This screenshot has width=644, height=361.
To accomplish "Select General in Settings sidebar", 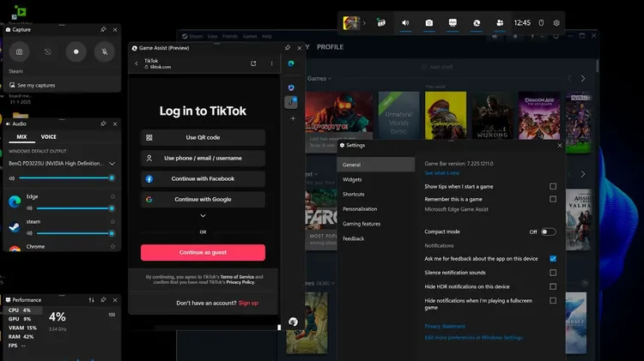I will 376,165.
